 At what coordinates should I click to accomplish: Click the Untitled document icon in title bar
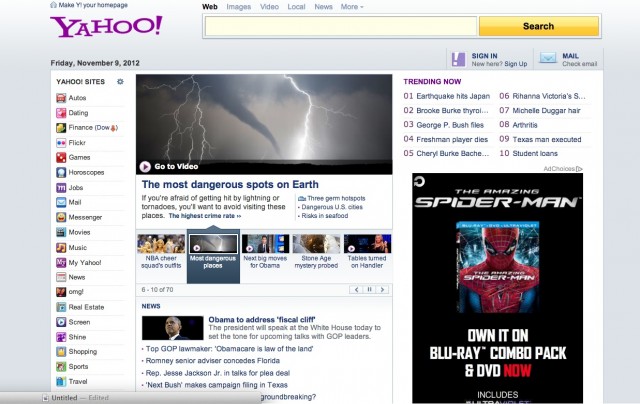tap(45, 398)
